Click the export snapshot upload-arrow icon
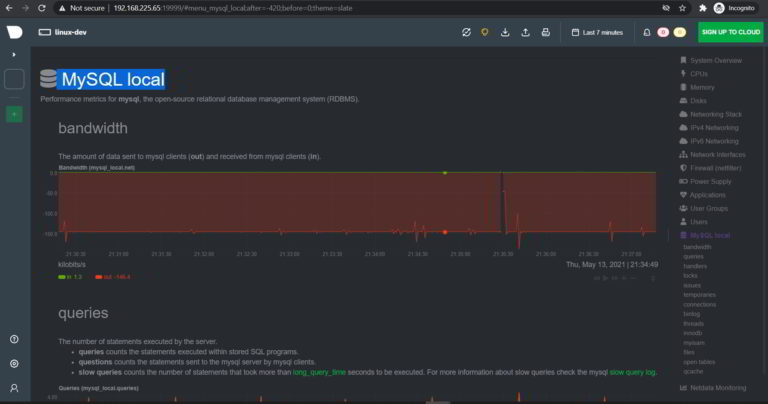The image size is (768, 404). (525, 32)
